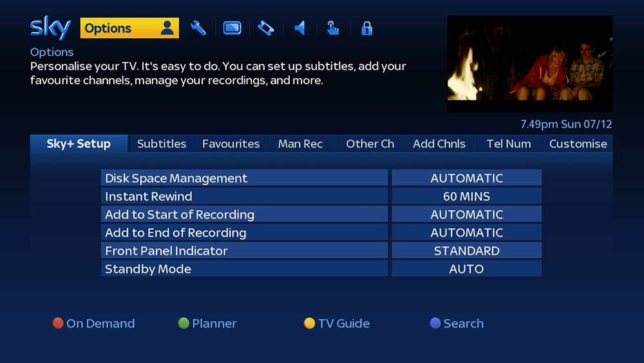Go to the Other Ch tab
Screen dimensions: 644x363
[x=370, y=144]
